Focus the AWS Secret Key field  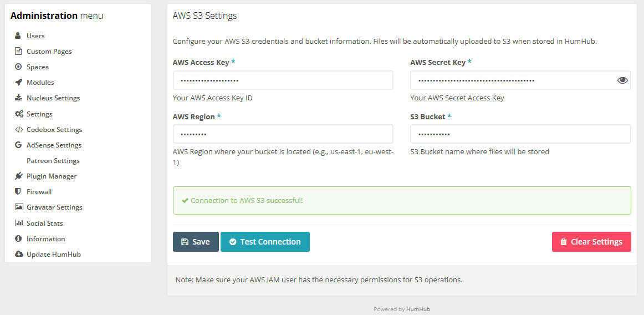[520, 80]
